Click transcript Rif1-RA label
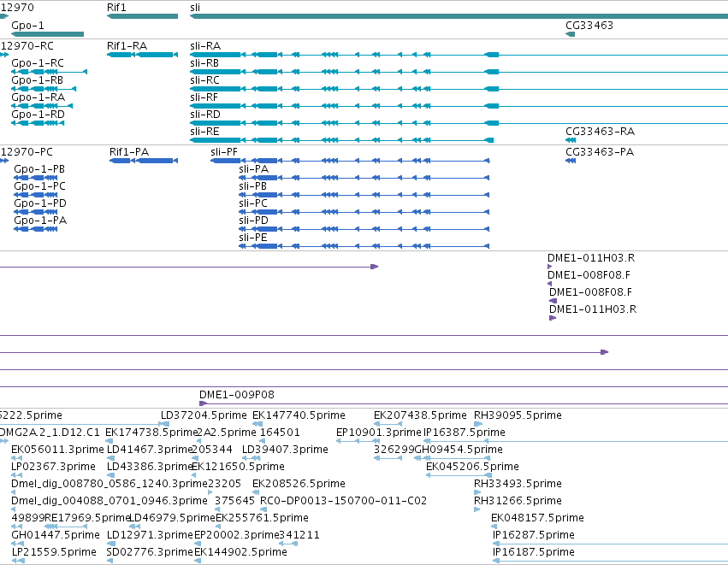The height and width of the screenshot is (565, 728). pos(127,46)
